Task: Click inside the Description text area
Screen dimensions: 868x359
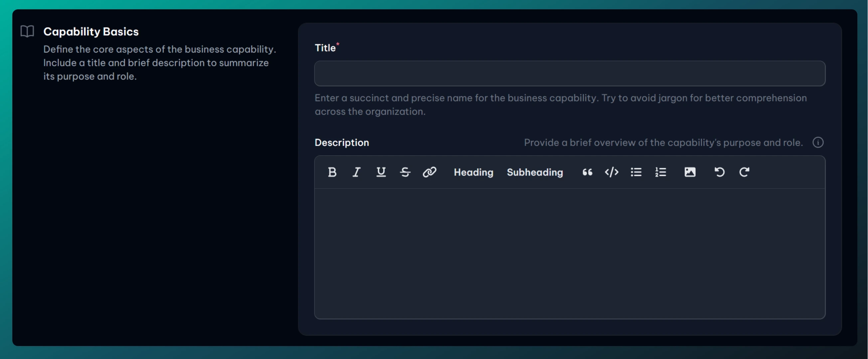Action: [569, 253]
